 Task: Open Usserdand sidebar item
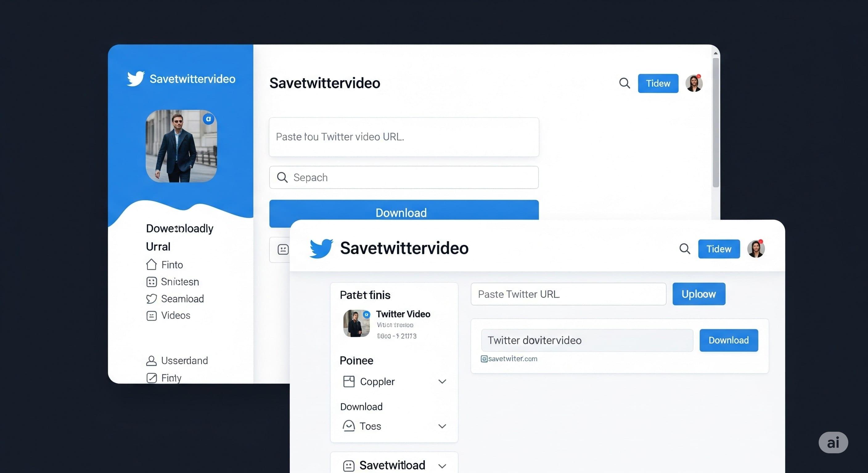(x=177, y=361)
